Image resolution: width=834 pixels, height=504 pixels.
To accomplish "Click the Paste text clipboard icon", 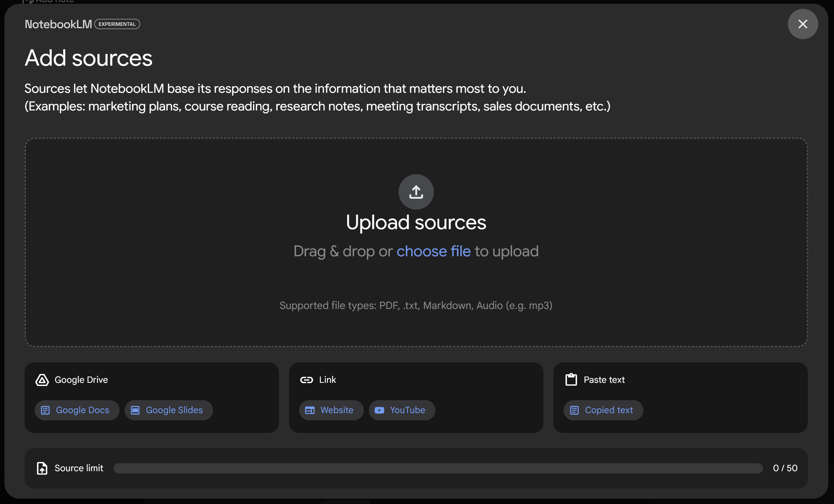I will coord(571,379).
